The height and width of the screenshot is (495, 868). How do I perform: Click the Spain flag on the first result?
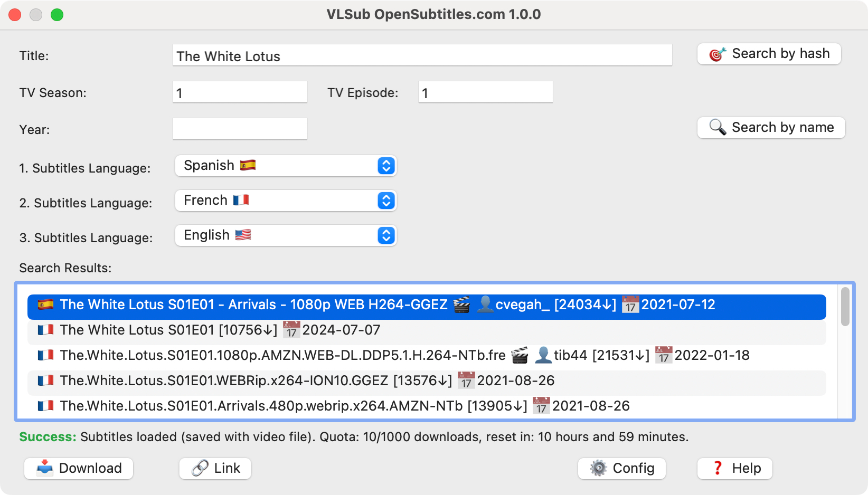[x=45, y=304]
